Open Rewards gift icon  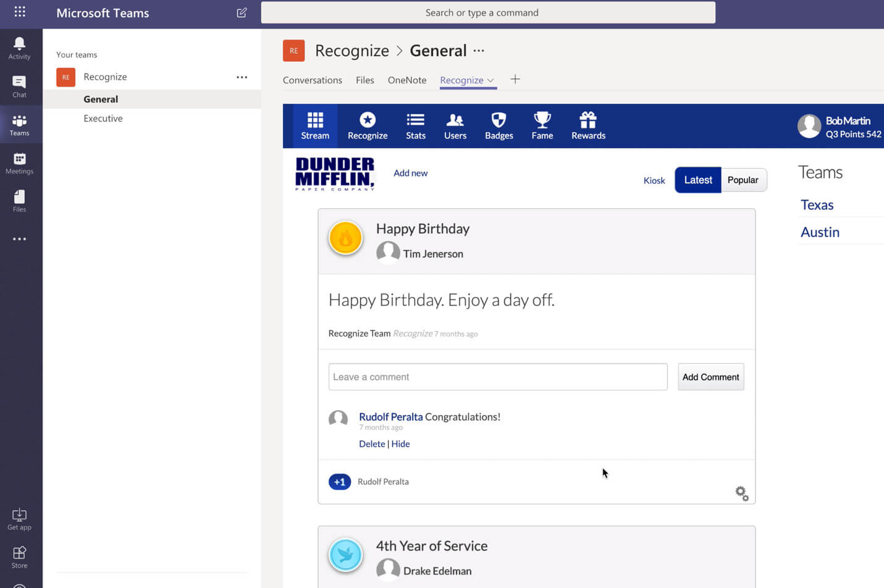click(588, 126)
